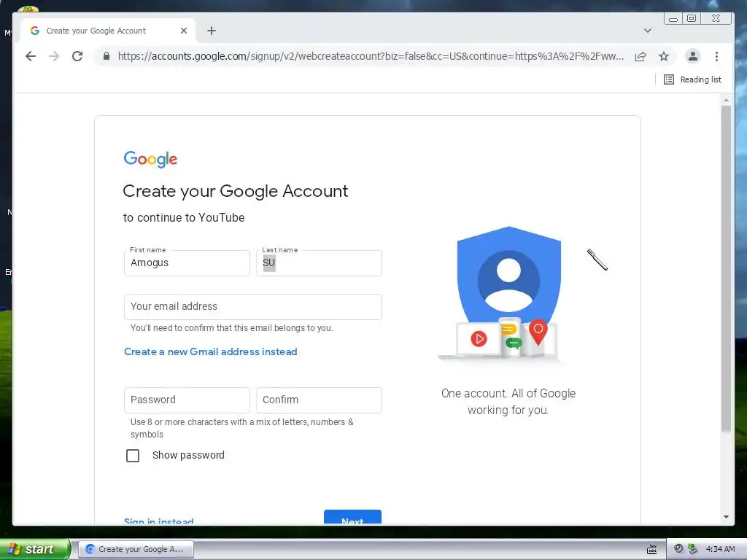Click the First name field
This screenshot has width=747, height=560.
click(187, 262)
